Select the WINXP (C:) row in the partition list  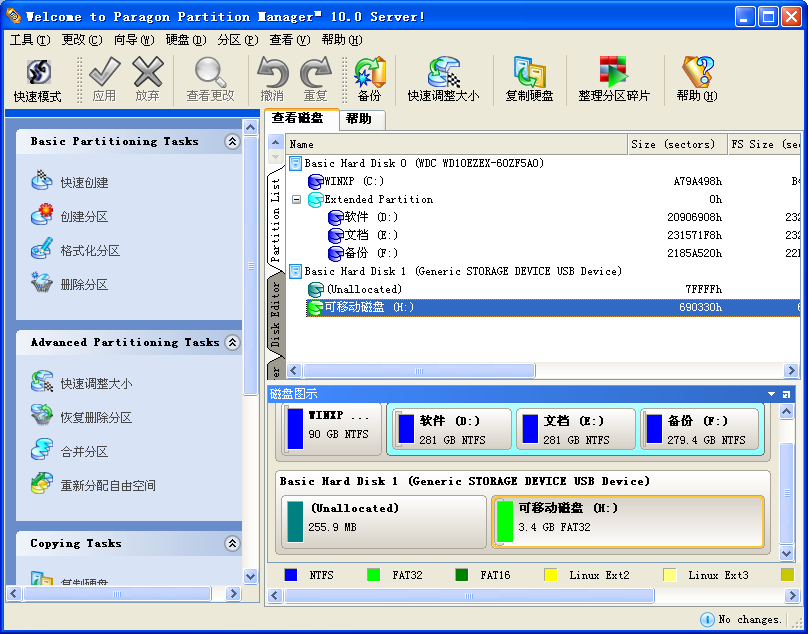(x=353, y=182)
